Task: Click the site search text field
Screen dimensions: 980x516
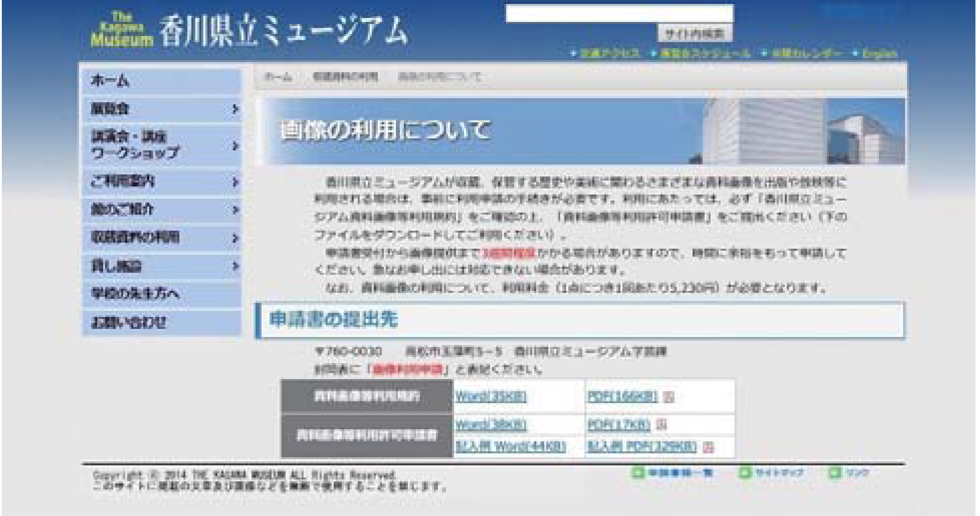Action: [x=619, y=14]
